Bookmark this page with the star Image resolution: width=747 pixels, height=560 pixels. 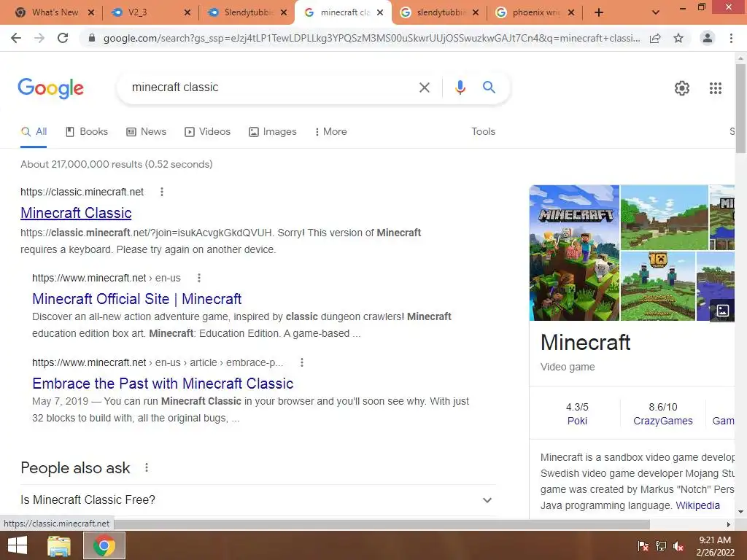pyautogui.click(x=678, y=38)
